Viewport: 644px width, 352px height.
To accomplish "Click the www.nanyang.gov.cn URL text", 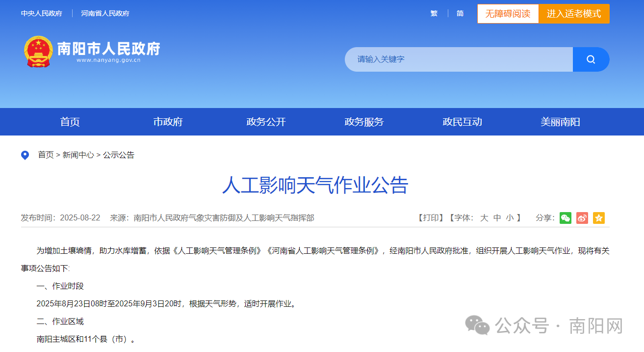I will coord(109,60).
